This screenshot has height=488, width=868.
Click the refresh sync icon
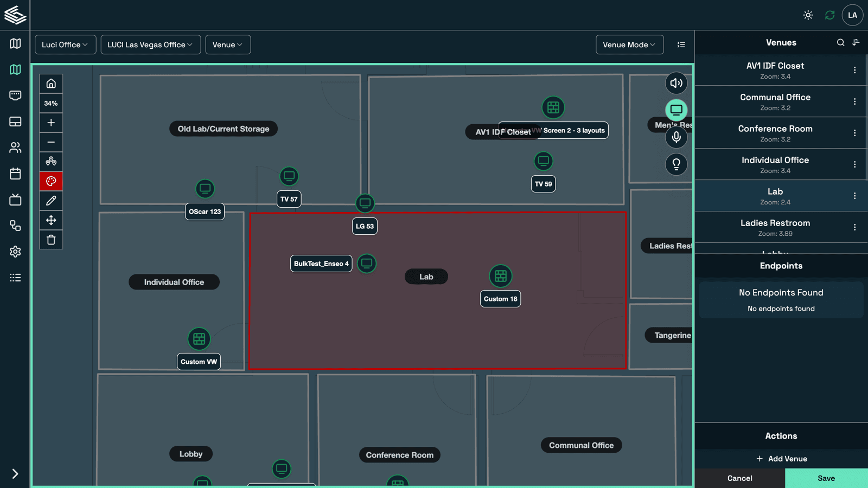(829, 15)
